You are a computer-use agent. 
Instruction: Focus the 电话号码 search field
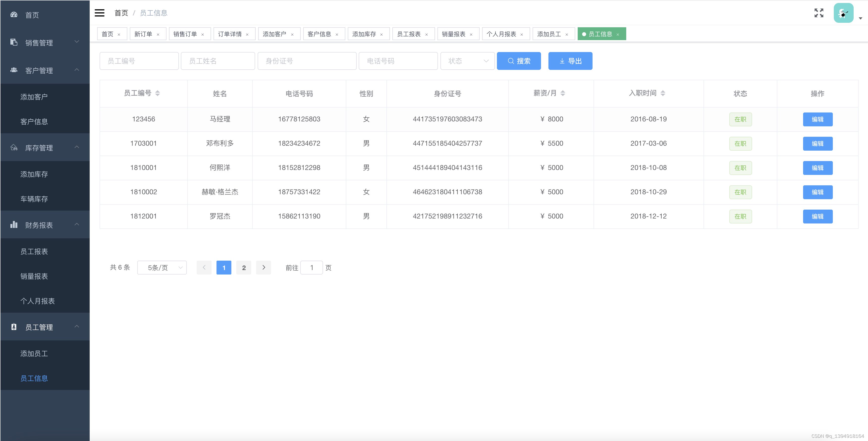click(x=398, y=61)
